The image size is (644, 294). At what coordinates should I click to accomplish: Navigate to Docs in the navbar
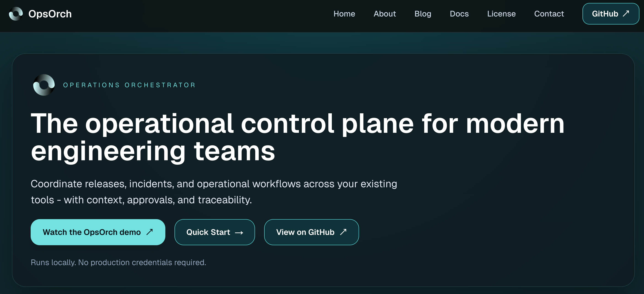459,14
